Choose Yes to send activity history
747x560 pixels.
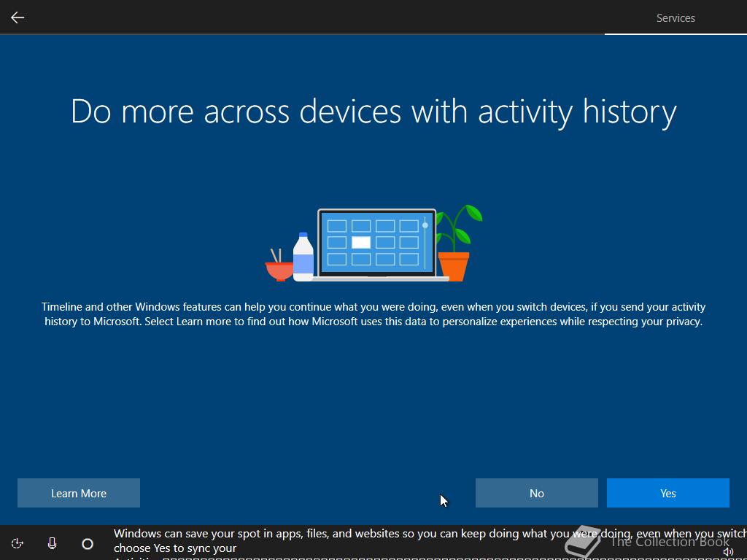pyautogui.click(x=668, y=493)
